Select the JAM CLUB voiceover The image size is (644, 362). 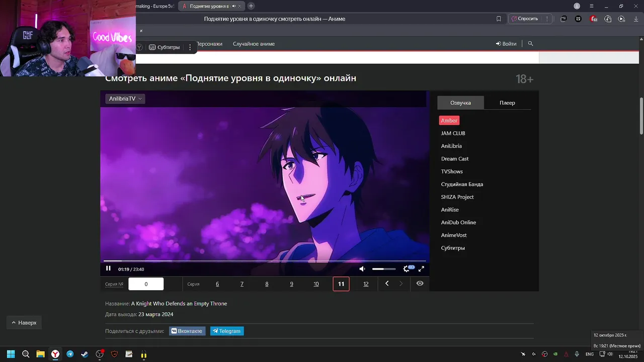[x=453, y=133]
